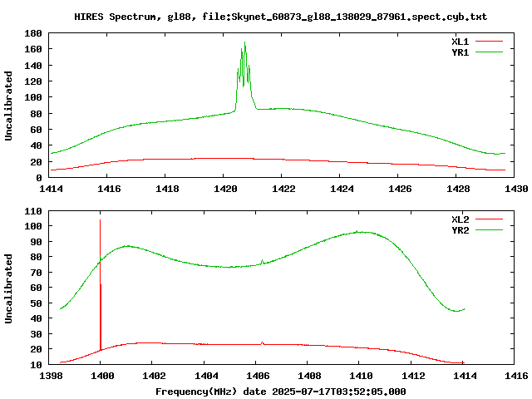Click the 90 tick label on the lower y-axis
Image resolution: width=532 pixels, height=399 pixels.
pyautogui.click(x=37, y=242)
